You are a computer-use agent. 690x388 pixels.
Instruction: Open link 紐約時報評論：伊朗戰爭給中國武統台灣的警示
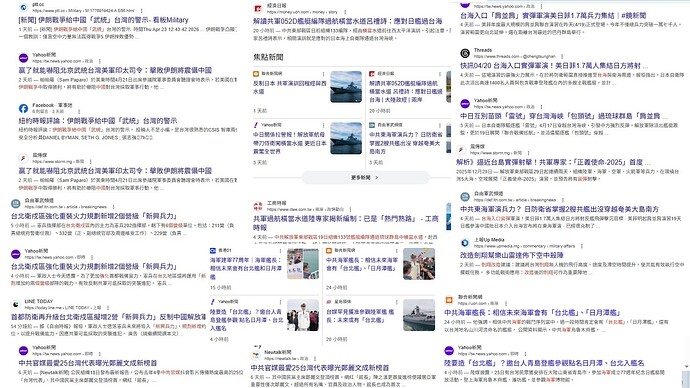[98, 121]
